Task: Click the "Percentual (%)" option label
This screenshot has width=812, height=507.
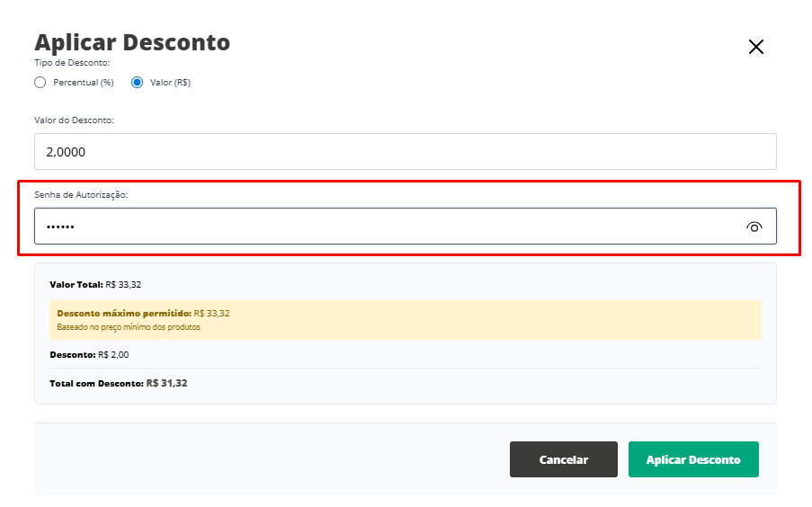Action: point(84,83)
